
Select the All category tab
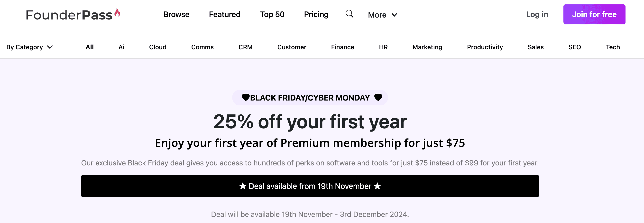90,47
